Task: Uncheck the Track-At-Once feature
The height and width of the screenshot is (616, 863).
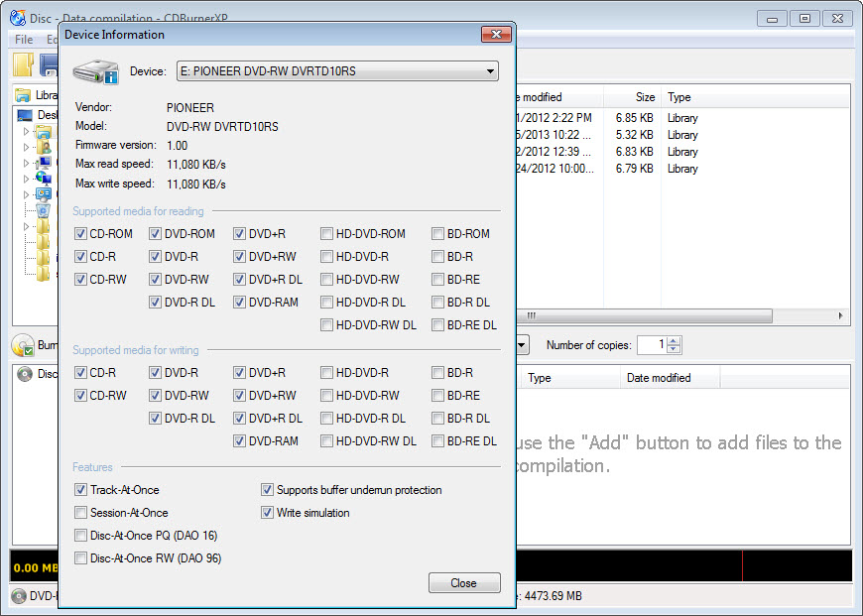Action: pyautogui.click(x=81, y=489)
